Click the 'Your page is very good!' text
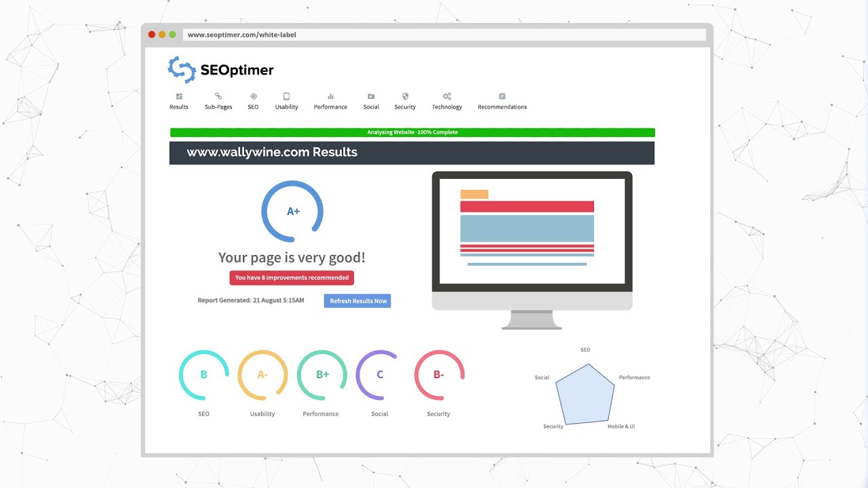This screenshot has height=488, width=868. pos(292,258)
